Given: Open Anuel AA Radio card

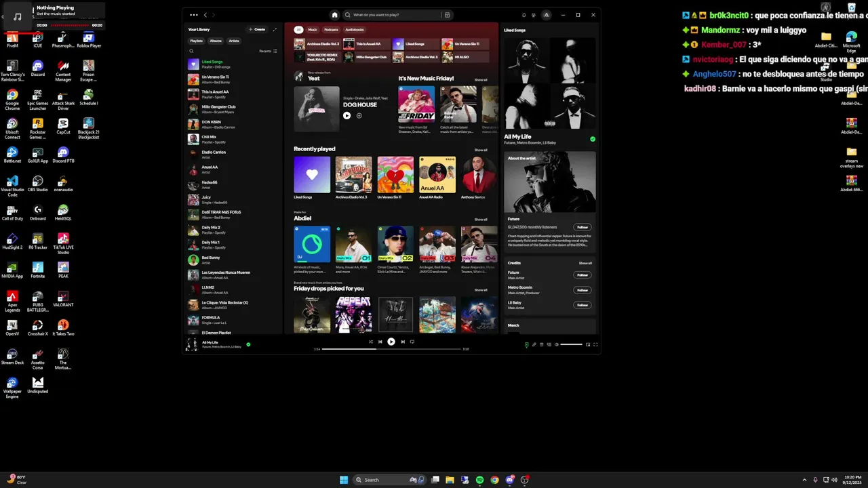Looking at the screenshot, I should point(437,178).
